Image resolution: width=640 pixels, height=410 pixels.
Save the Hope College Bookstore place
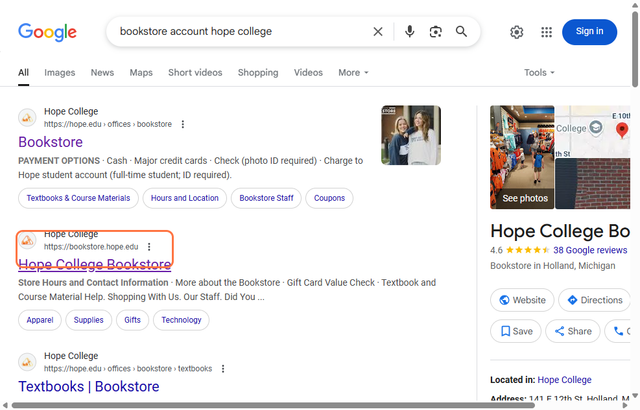pyautogui.click(x=516, y=331)
